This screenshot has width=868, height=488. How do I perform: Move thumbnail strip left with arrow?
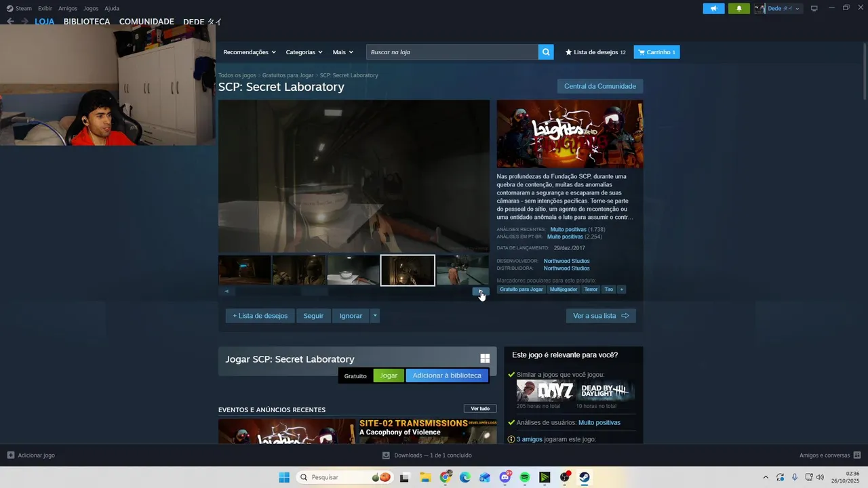[x=226, y=291]
